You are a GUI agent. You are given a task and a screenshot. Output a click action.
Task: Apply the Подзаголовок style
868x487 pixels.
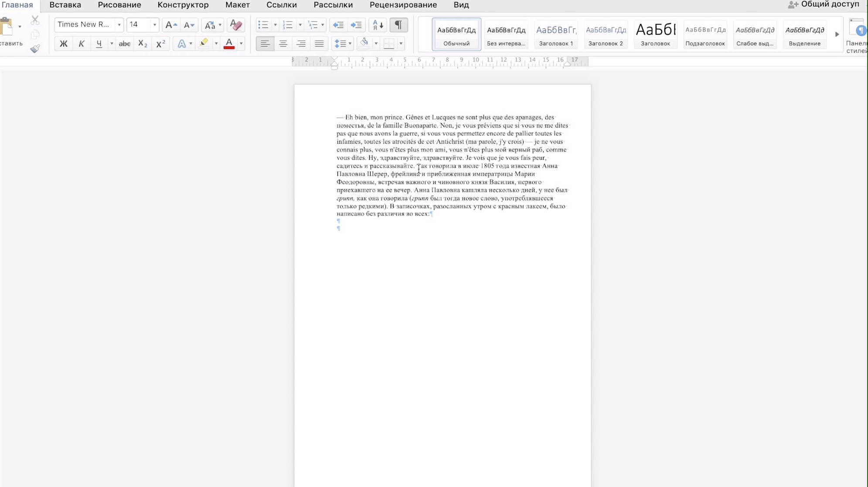pyautogui.click(x=705, y=34)
